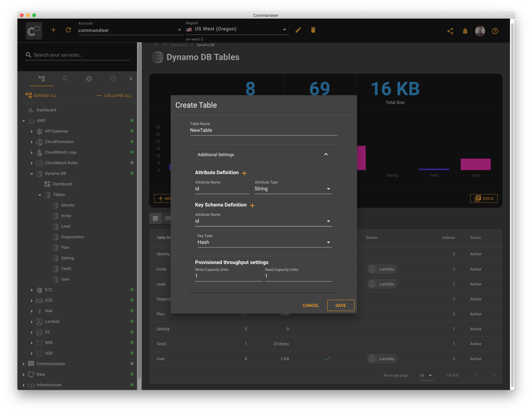The height and width of the screenshot is (413, 532).
Task: Click the Commandeer cloud logo icon
Action: click(34, 31)
